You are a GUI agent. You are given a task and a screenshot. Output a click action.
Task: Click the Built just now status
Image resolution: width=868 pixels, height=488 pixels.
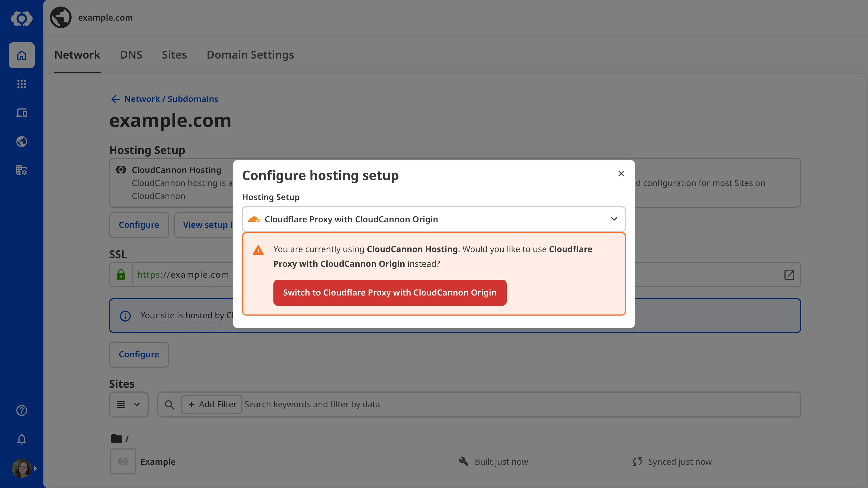(501, 462)
